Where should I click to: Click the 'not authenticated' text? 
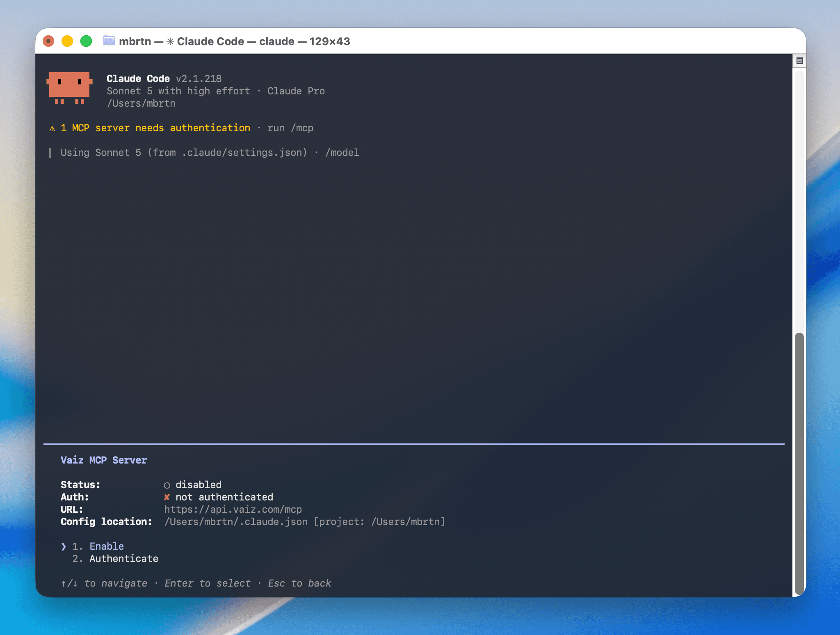(x=224, y=497)
